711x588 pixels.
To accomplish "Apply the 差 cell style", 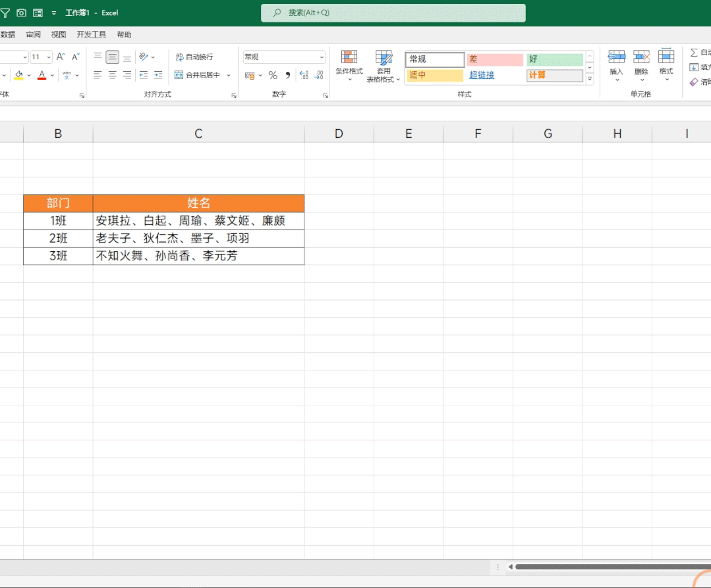I will pyautogui.click(x=495, y=59).
